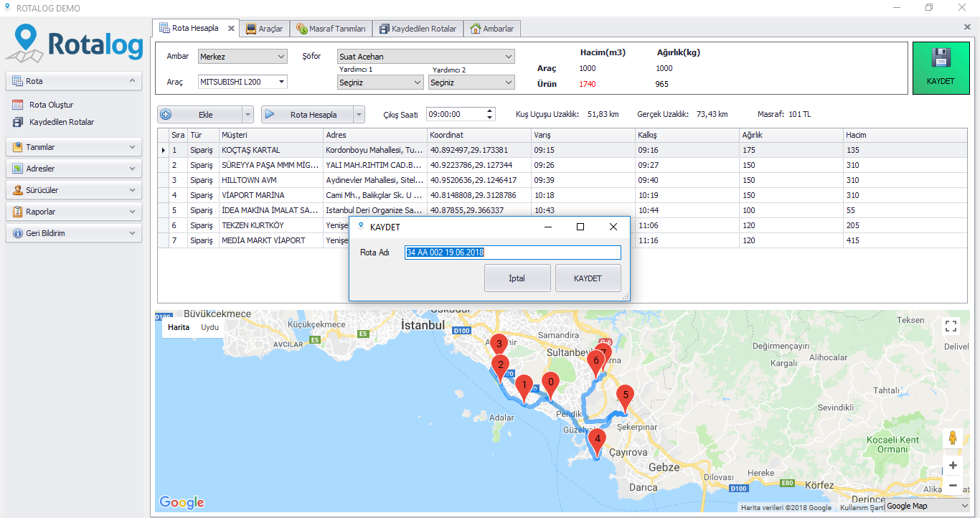Switch the map to Harita view
The height and width of the screenshot is (518, 980).
pos(179,327)
